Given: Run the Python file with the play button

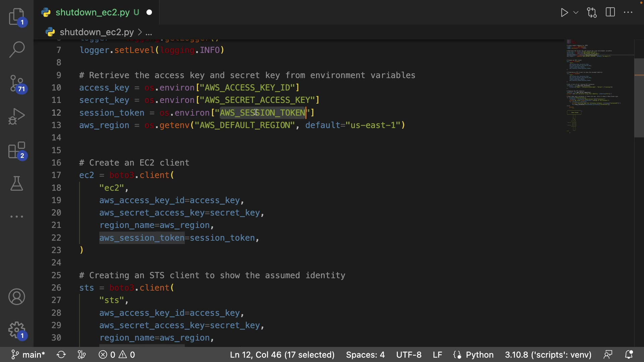Looking at the screenshot, I should [x=564, y=13].
